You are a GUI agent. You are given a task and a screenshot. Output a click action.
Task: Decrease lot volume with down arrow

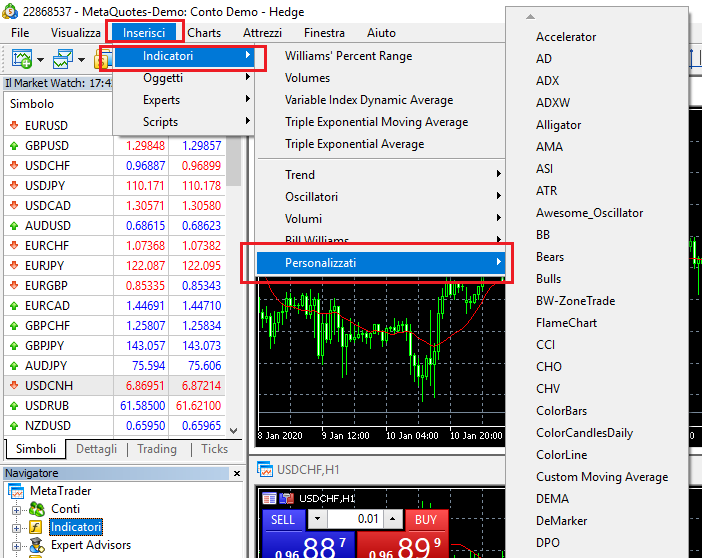point(317,519)
